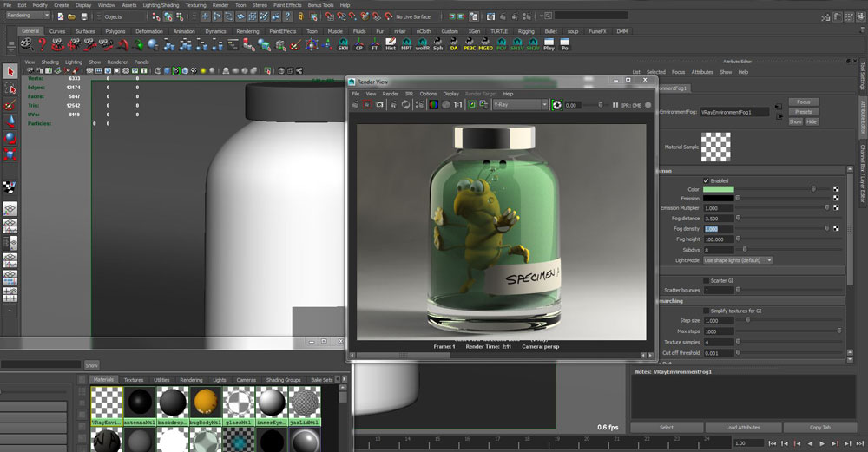Open the Options menu in Render View
The image size is (868, 452).
[x=428, y=94]
